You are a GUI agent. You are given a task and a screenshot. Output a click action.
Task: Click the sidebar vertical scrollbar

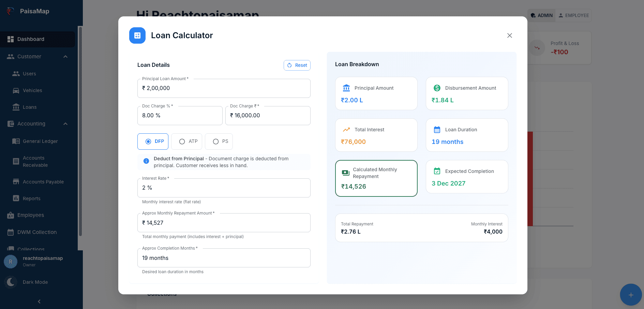[80, 131]
